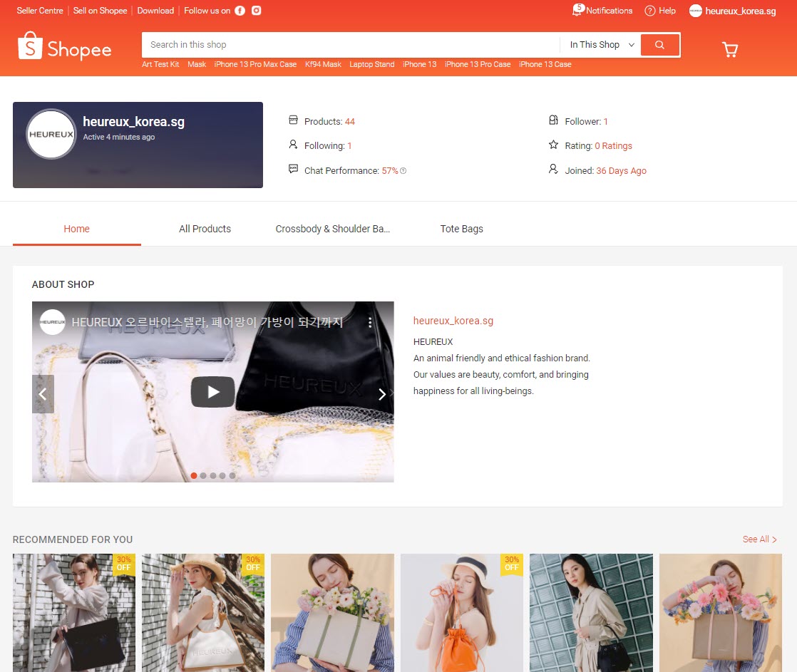797x672 pixels.
Task: Open Shopee's Instagram page icon
Action: (256, 11)
